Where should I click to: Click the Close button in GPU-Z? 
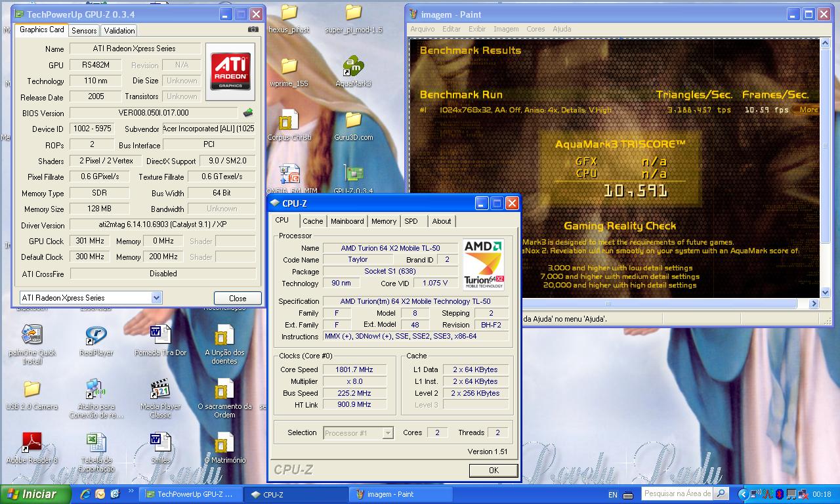coord(238,298)
